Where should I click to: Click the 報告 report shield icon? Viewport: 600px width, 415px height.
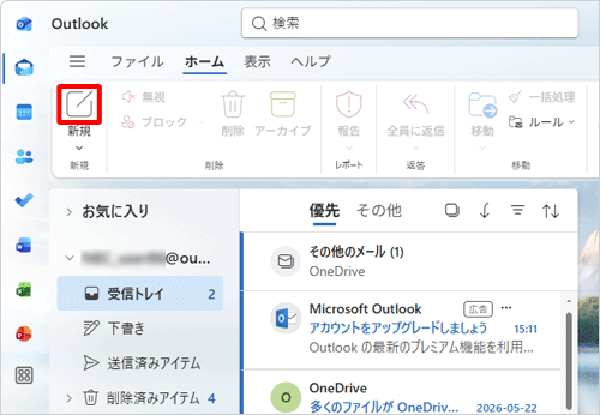(x=349, y=104)
